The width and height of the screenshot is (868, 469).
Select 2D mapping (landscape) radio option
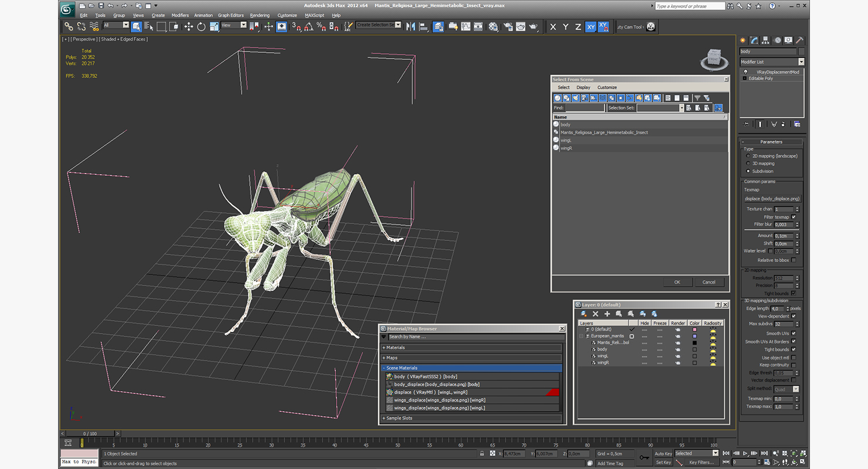(748, 156)
